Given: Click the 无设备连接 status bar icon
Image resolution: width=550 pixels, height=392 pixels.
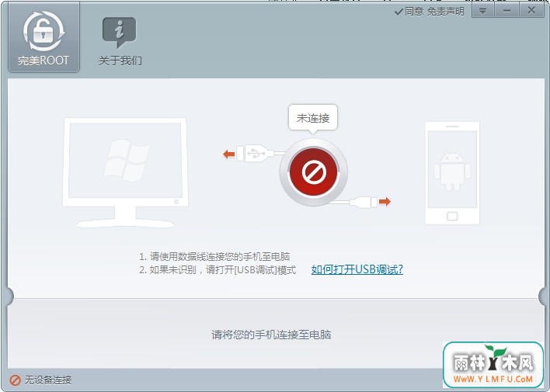Looking at the screenshot, I should coord(15,380).
